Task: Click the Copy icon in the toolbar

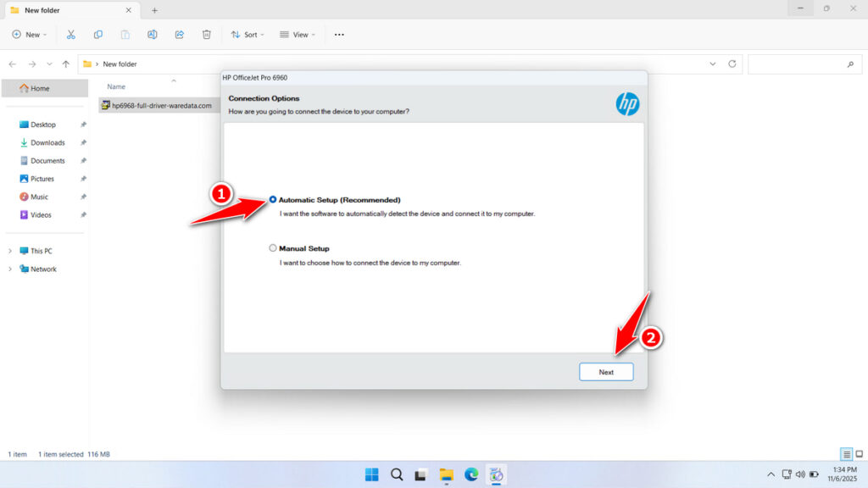Action: 98,34
